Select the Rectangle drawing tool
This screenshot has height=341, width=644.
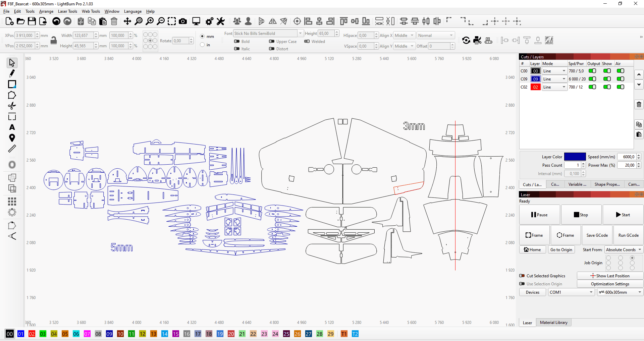point(12,84)
